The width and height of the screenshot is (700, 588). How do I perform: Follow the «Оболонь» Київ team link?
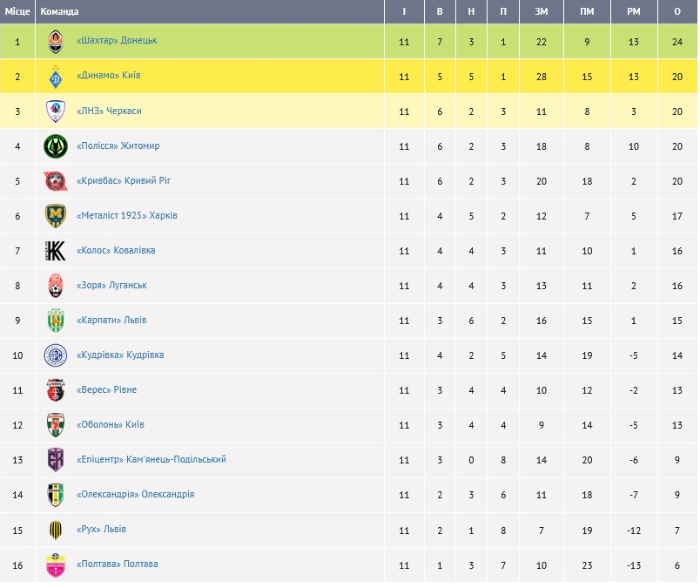click(x=111, y=425)
